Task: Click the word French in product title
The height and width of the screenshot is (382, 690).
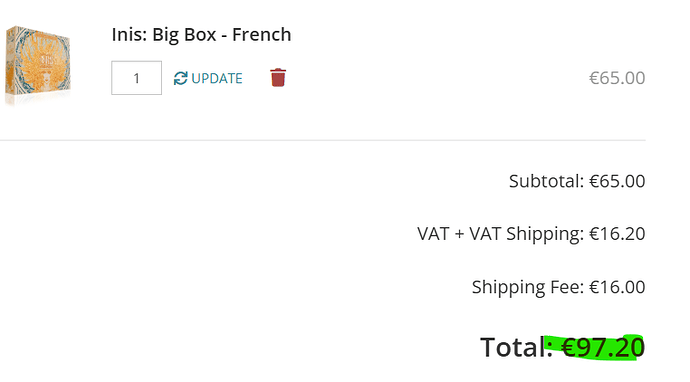Action: coord(261,34)
